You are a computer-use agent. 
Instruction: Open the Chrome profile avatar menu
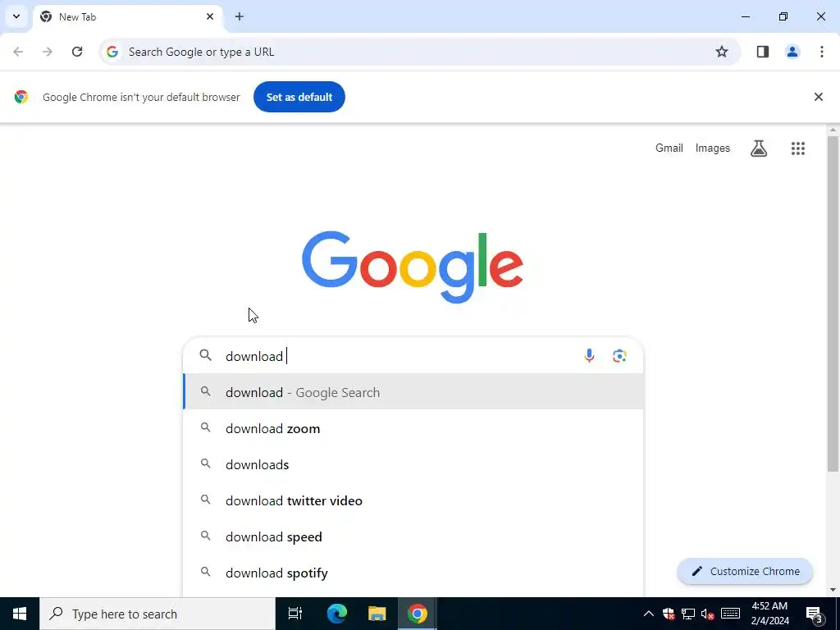click(792, 52)
